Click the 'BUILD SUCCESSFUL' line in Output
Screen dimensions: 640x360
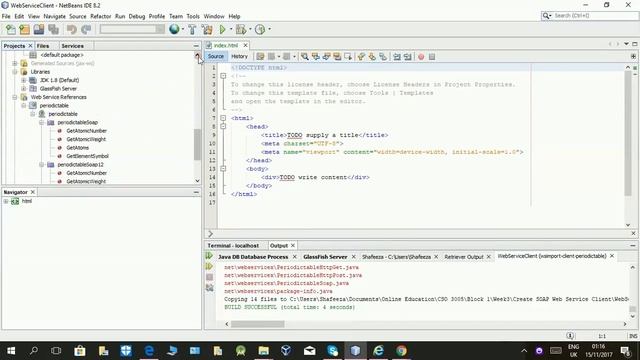pyautogui.click(x=289, y=307)
